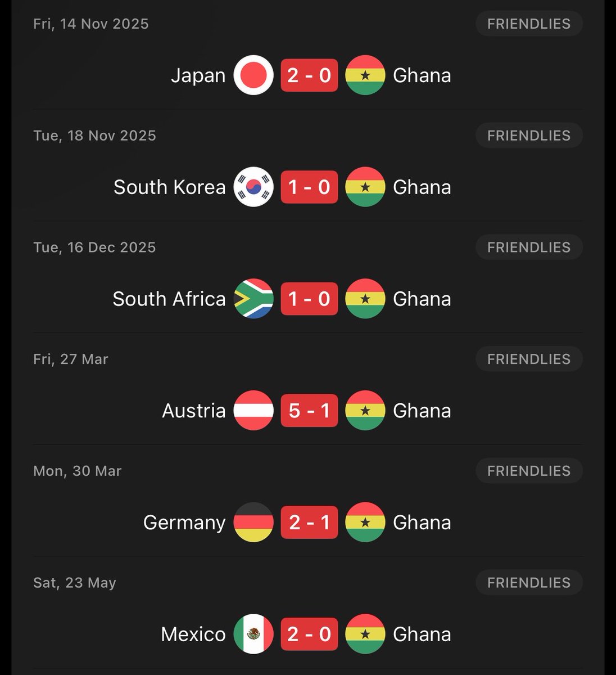Viewport: 616px width, 675px height.
Task: Tap the Japan flag icon
Action: tap(253, 75)
